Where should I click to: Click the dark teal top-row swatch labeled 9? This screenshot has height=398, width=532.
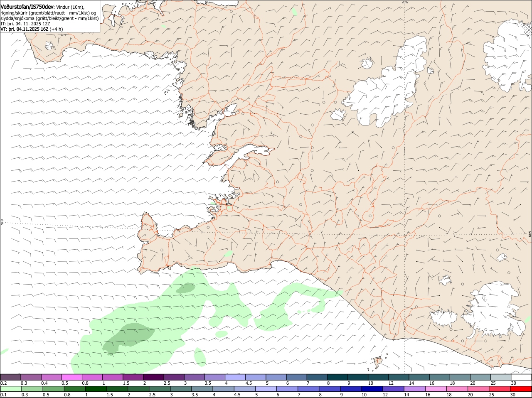[x=358, y=377]
